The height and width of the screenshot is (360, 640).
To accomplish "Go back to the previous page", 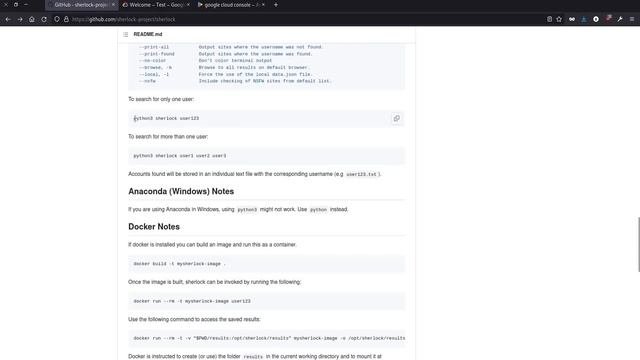I will pos(8,19).
